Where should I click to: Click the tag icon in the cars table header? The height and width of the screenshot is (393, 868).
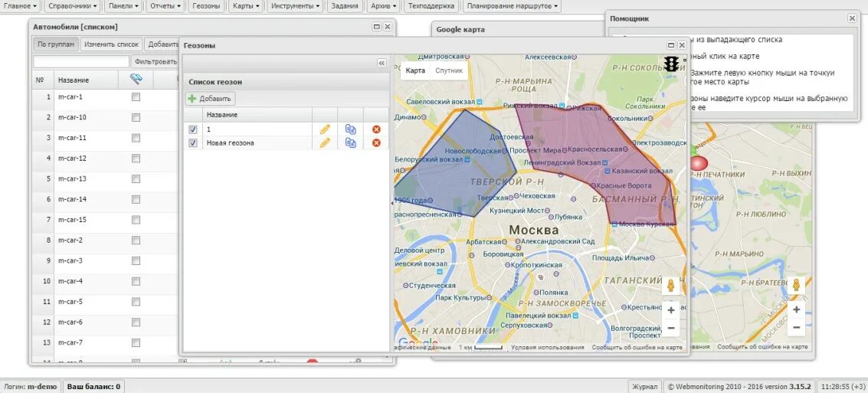136,80
